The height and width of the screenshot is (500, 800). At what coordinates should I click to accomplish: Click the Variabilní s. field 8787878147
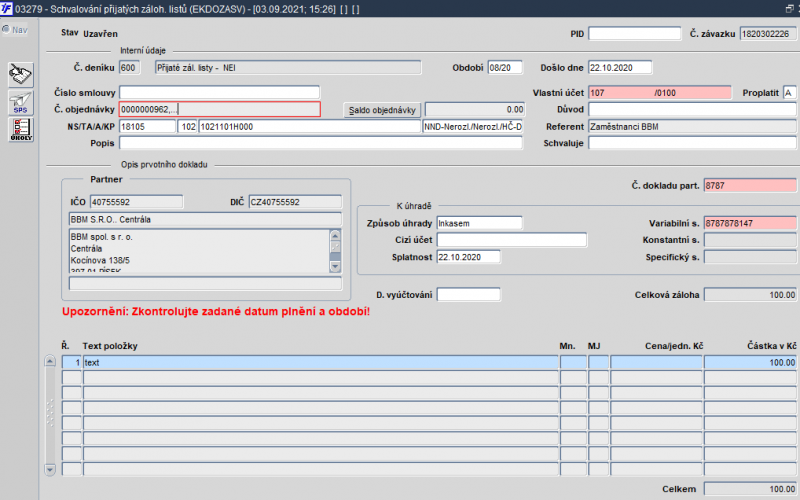750,223
